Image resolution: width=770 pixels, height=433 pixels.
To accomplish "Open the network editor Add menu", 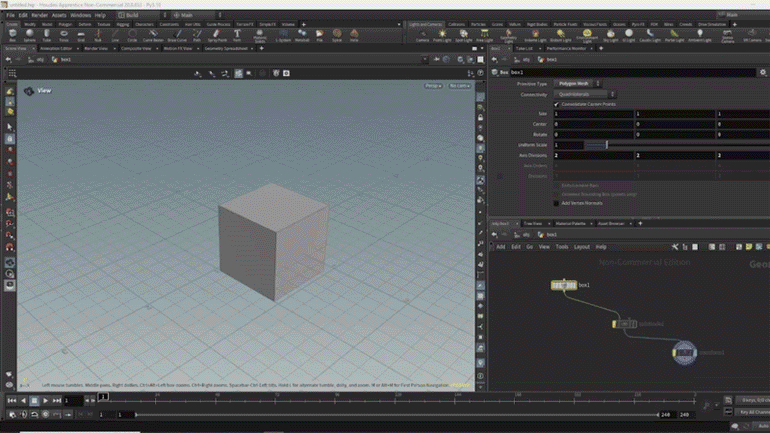I will tap(500, 247).
